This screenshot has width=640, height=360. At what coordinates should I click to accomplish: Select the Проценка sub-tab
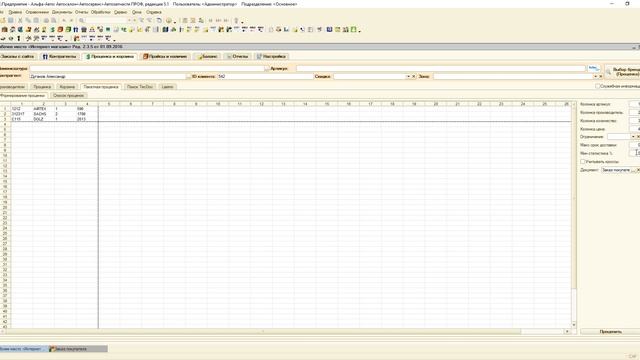point(42,87)
